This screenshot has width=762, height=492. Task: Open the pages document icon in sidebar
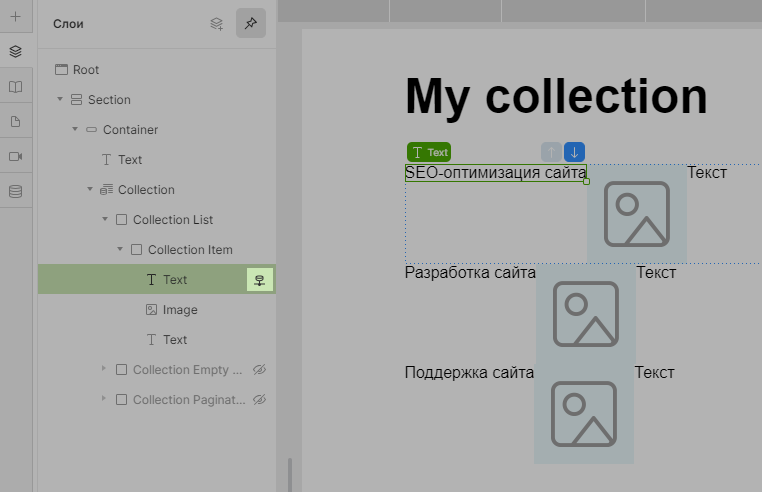(16, 122)
